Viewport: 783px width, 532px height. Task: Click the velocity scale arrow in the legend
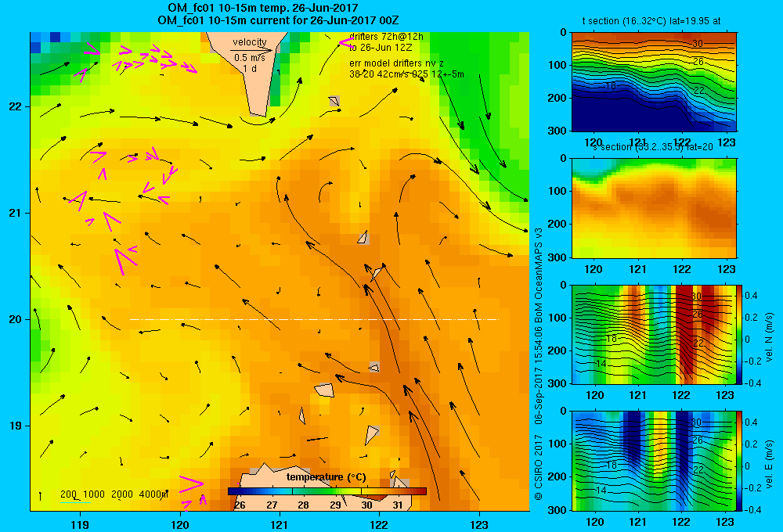(251, 50)
